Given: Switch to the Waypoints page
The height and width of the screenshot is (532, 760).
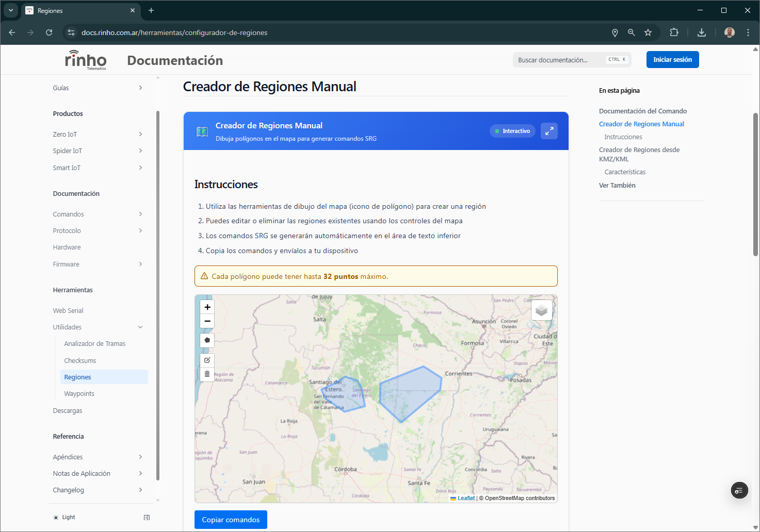Looking at the screenshot, I should coord(78,393).
